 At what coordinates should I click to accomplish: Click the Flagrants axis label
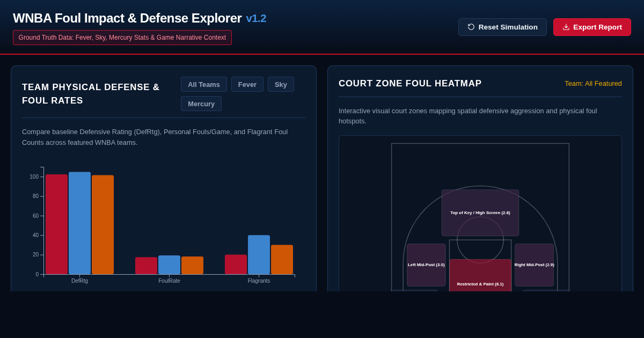point(259,281)
